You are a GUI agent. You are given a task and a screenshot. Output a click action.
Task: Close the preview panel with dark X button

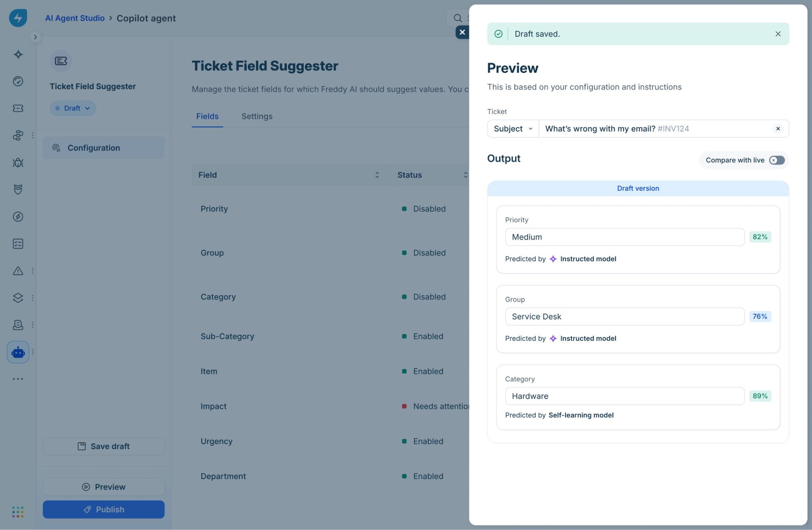click(x=462, y=32)
